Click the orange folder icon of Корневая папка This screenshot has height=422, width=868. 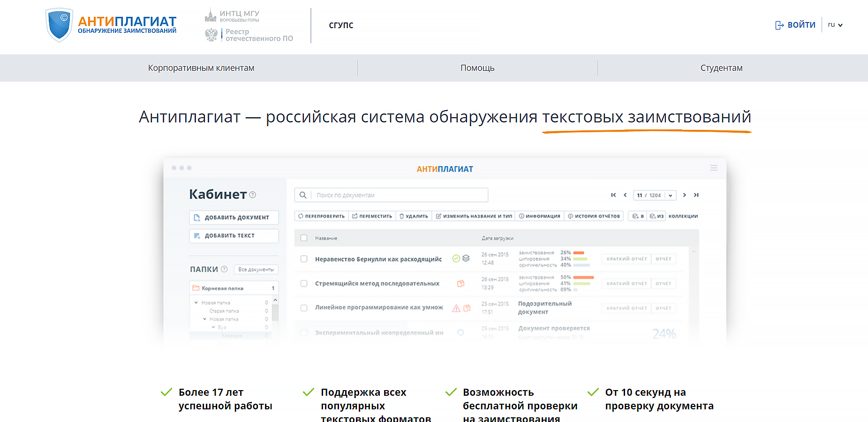pos(196,288)
